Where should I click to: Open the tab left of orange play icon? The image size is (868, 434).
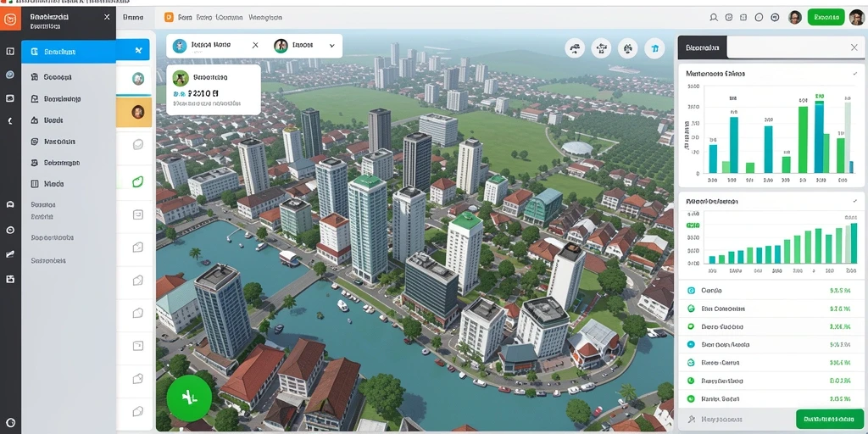pos(133,17)
